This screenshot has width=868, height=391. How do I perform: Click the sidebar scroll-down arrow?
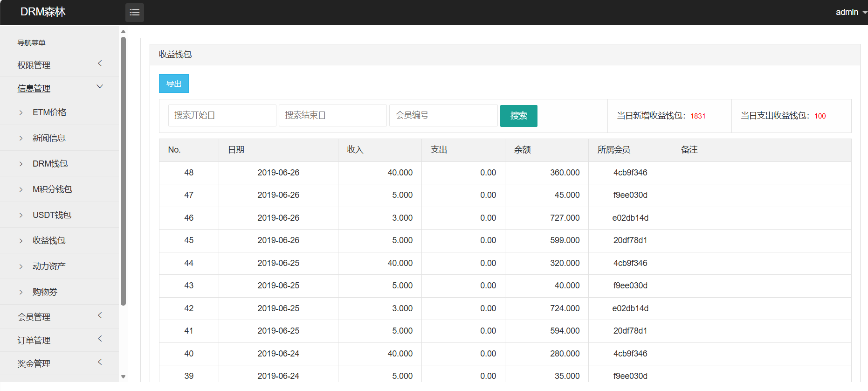123,377
